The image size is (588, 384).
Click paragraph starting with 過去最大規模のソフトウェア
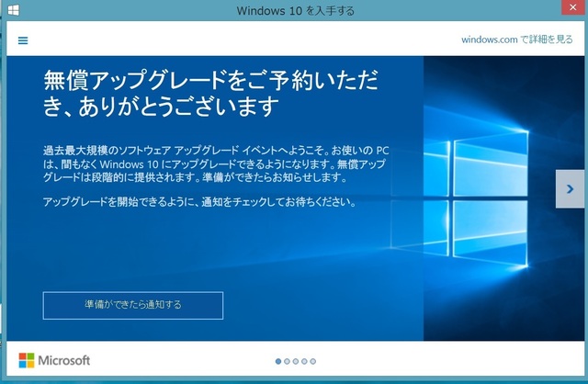coord(216,164)
